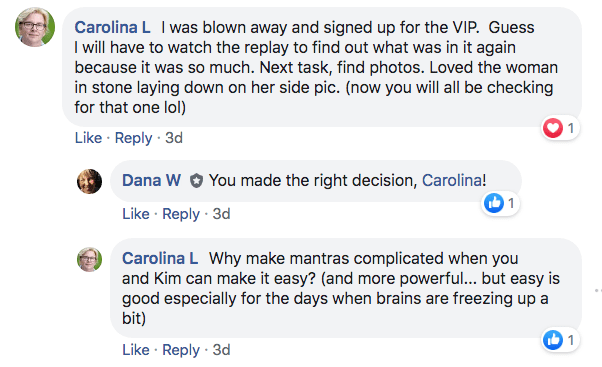Image resolution: width=602 pixels, height=367 pixels.
Task: Click the Carolina mention in Dana's reply
Action: pyautogui.click(x=452, y=180)
